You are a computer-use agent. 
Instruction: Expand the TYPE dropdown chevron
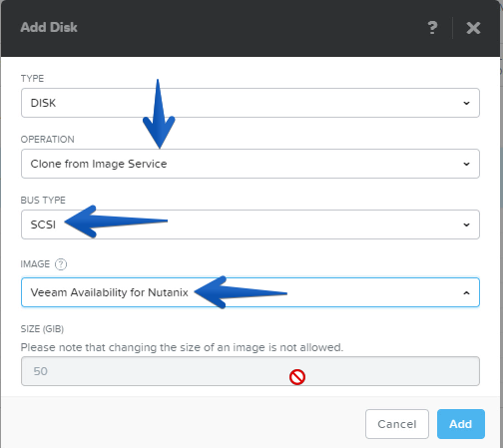tap(466, 103)
